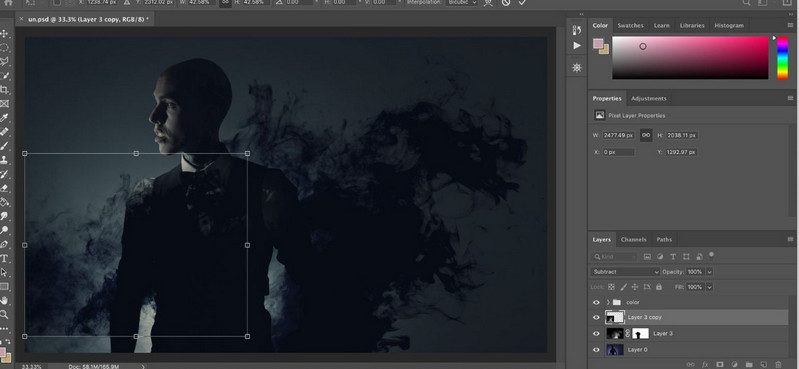Screen dimensions: 799x369
Task: Select the Polygonal Lasso tool
Action: (x=5, y=62)
